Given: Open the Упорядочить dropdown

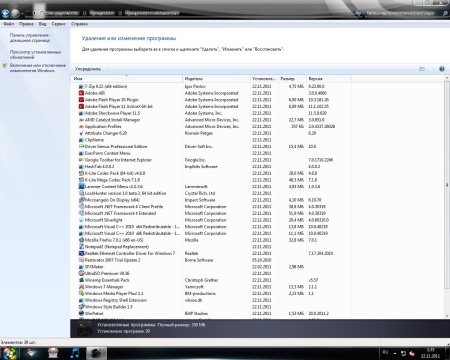Looking at the screenshot, I should click(88, 69).
